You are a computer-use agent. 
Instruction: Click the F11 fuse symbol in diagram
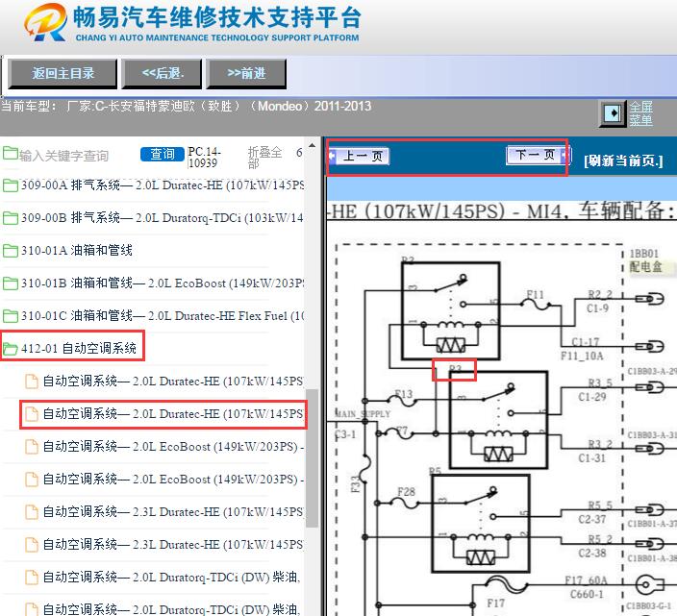536,305
